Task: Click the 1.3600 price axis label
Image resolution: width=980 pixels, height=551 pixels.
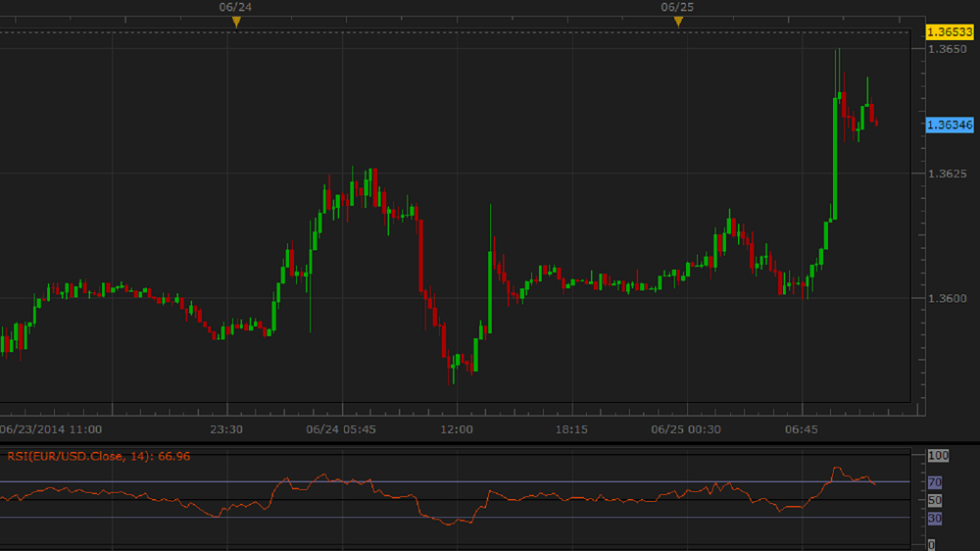Action: [947, 298]
